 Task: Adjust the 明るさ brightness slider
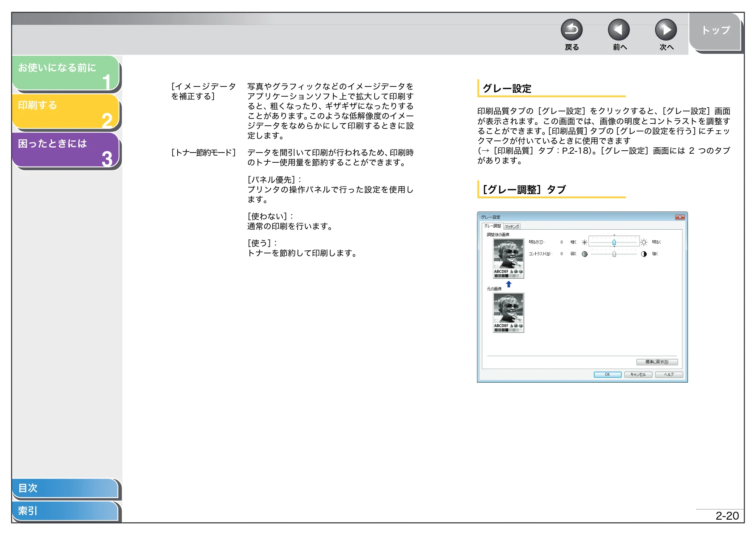[614, 242]
